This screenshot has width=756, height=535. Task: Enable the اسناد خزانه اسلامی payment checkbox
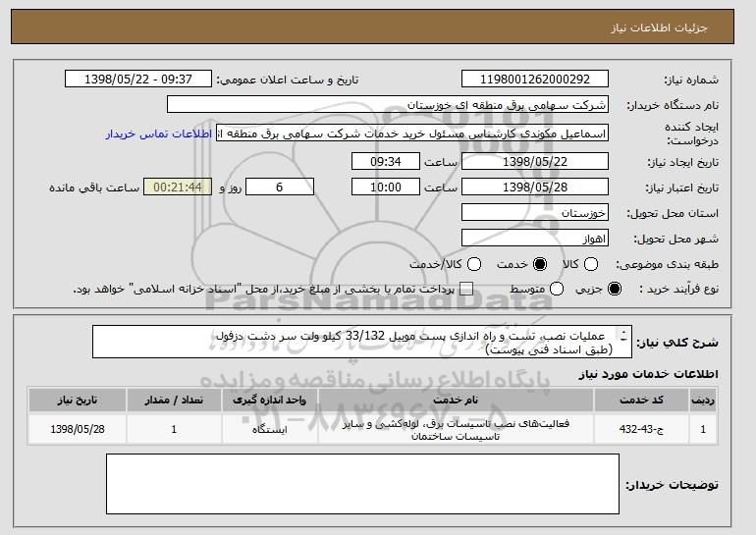pyautogui.click(x=466, y=289)
